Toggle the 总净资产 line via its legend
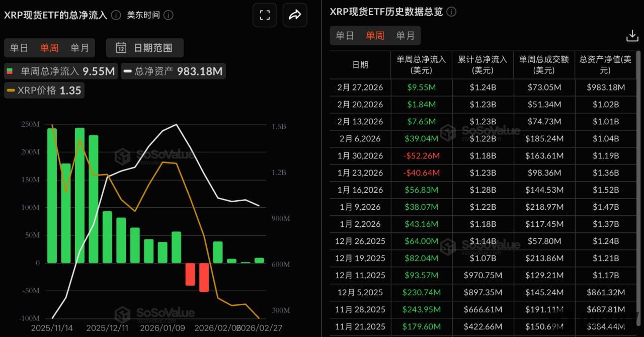The height and width of the screenshot is (337, 644). coord(173,71)
